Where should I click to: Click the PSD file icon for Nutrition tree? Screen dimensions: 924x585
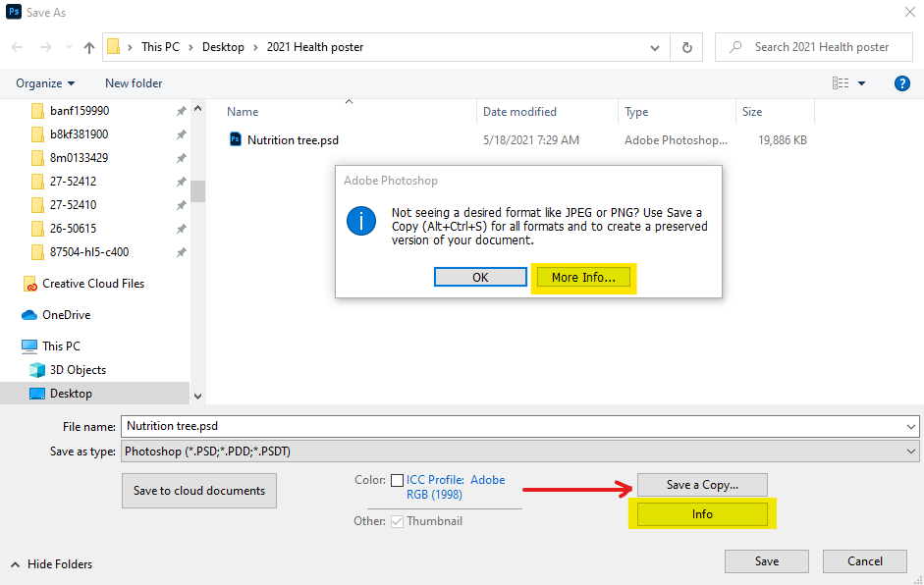coord(235,139)
